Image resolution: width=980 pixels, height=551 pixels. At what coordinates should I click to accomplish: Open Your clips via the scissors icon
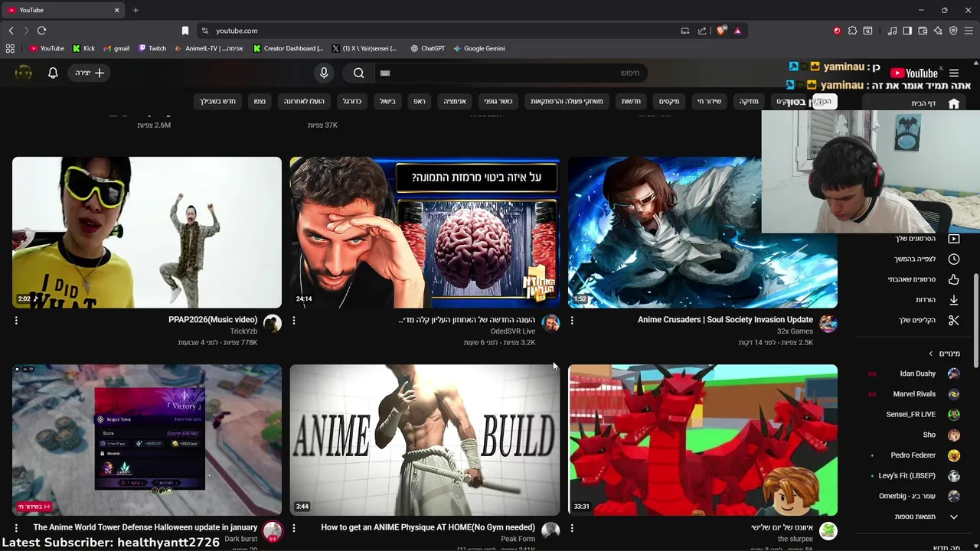click(x=954, y=320)
